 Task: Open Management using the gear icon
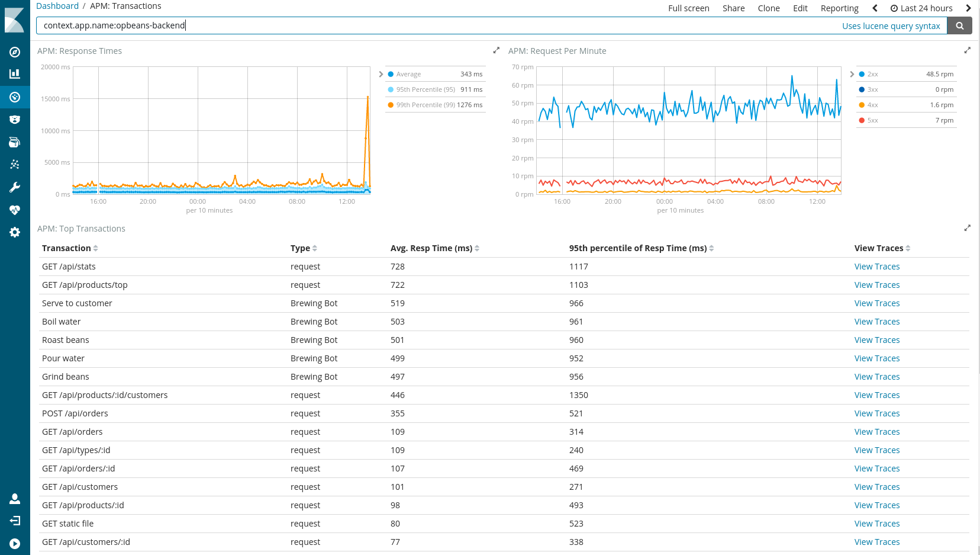point(15,232)
